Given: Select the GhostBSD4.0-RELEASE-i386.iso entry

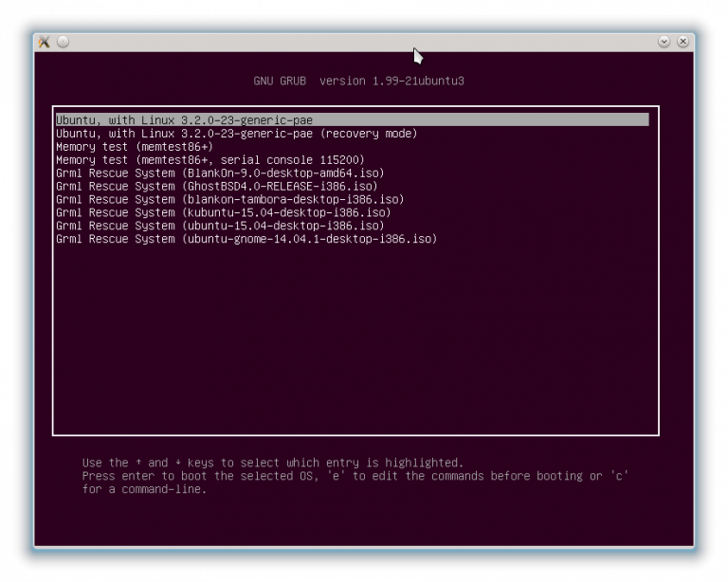Looking at the screenshot, I should 220,187.
